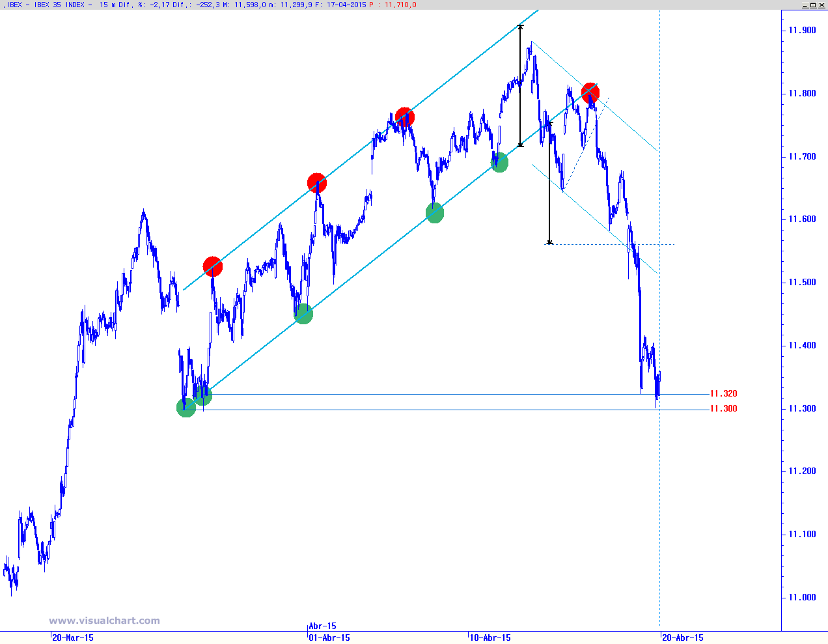The height and width of the screenshot is (644, 828).
Task: Click the 11.000 price axis label
Action: pyautogui.click(x=801, y=597)
